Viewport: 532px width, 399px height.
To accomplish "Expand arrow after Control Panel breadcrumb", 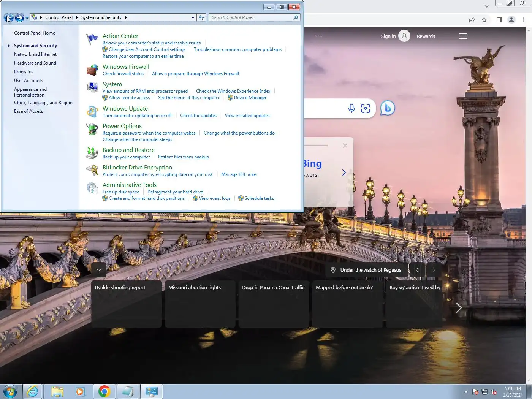I will point(77,17).
